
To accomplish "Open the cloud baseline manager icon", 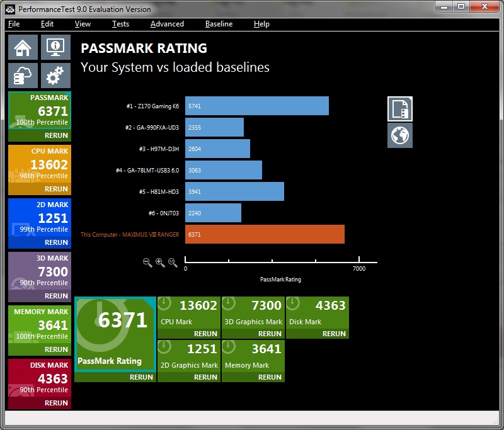I will coord(23,76).
